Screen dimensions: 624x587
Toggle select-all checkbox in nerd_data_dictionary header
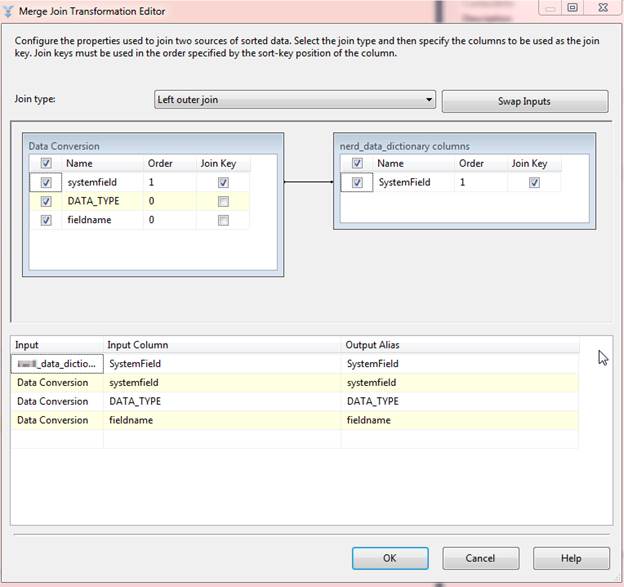click(x=358, y=164)
